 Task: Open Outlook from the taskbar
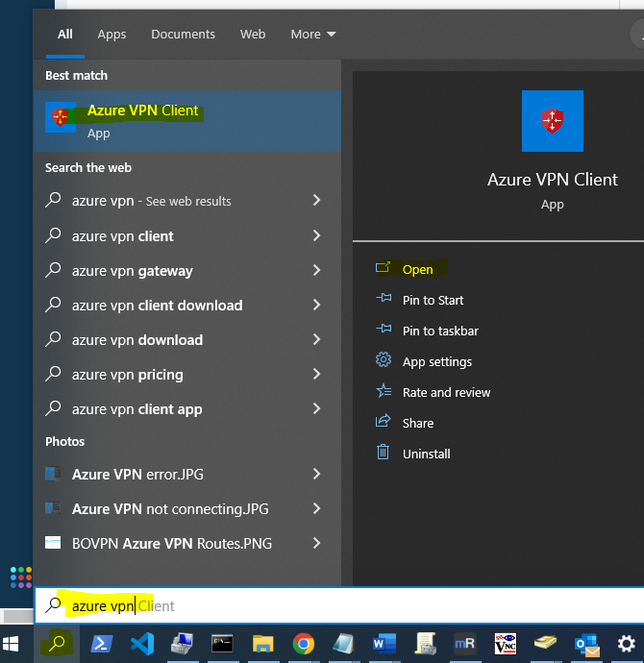pos(587,645)
